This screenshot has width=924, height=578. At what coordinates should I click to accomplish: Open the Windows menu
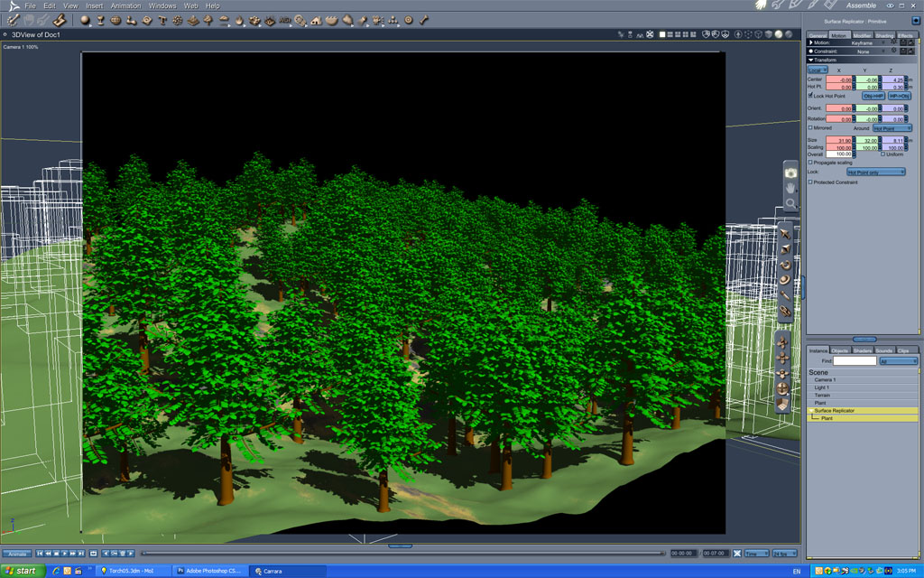162,5
